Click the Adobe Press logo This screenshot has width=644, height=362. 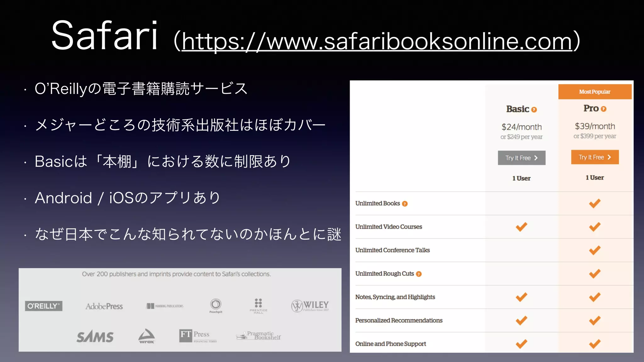[104, 306]
